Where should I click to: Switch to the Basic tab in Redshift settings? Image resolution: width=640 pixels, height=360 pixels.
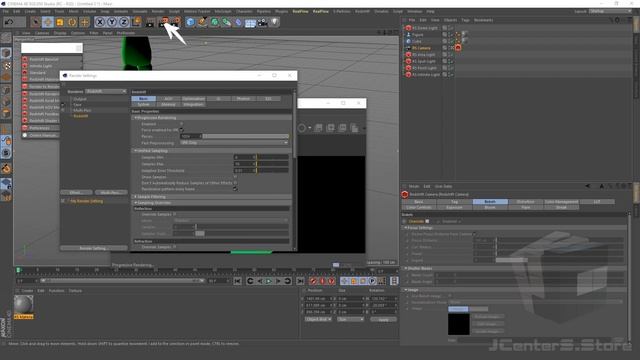143,99
